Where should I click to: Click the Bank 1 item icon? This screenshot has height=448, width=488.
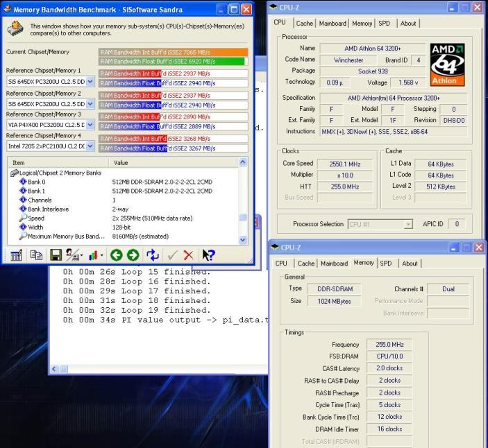click(x=23, y=191)
